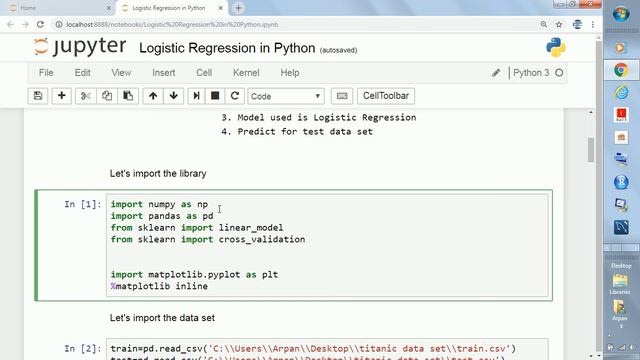Restart the kernel icon
Viewport: 640px width, 360px height.
point(235,96)
